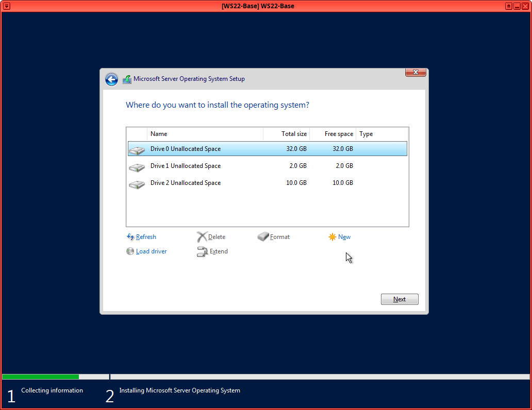Screen dimensions: 532x410
Task: Click the Extend link
Action: coord(219,251)
